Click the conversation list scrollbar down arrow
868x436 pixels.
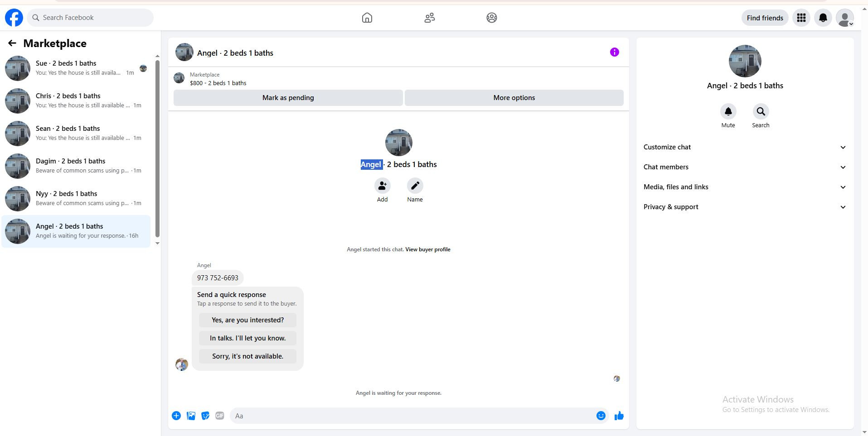157,244
